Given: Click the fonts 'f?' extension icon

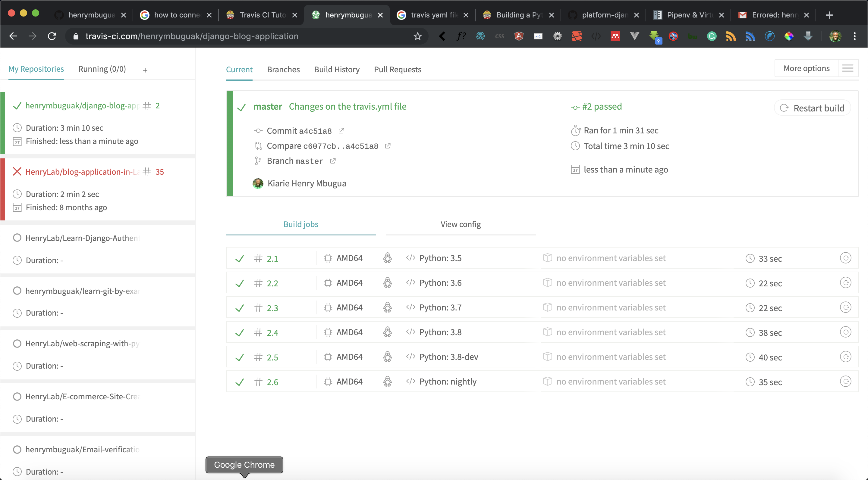Looking at the screenshot, I should 461,36.
